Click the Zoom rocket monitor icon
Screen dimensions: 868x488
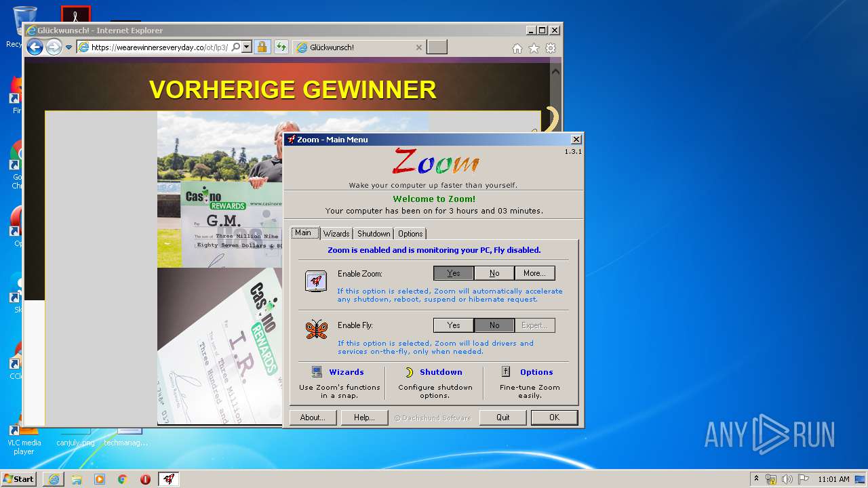click(x=316, y=281)
